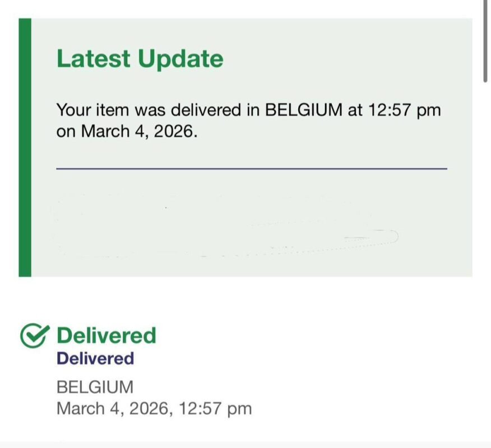Click the horizontal divider line in update card

click(x=252, y=168)
